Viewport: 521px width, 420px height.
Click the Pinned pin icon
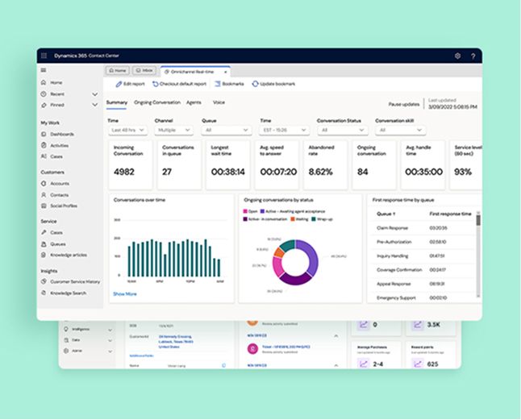pyautogui.click(x=44, y=105)
